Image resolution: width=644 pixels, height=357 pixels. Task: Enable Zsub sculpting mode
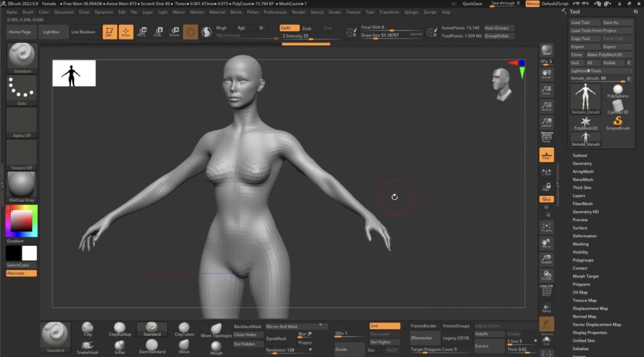pos(306,28)
